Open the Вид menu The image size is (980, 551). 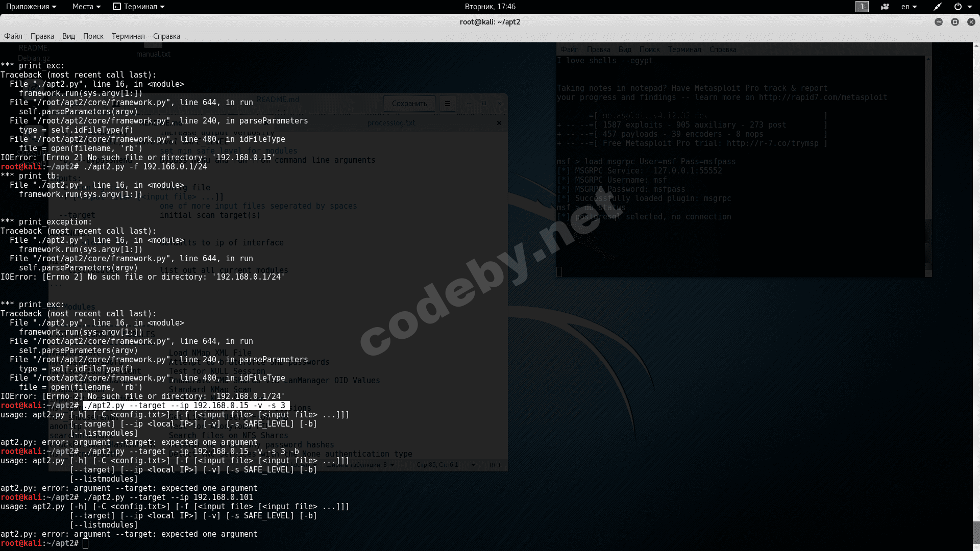tap(68, 36)
